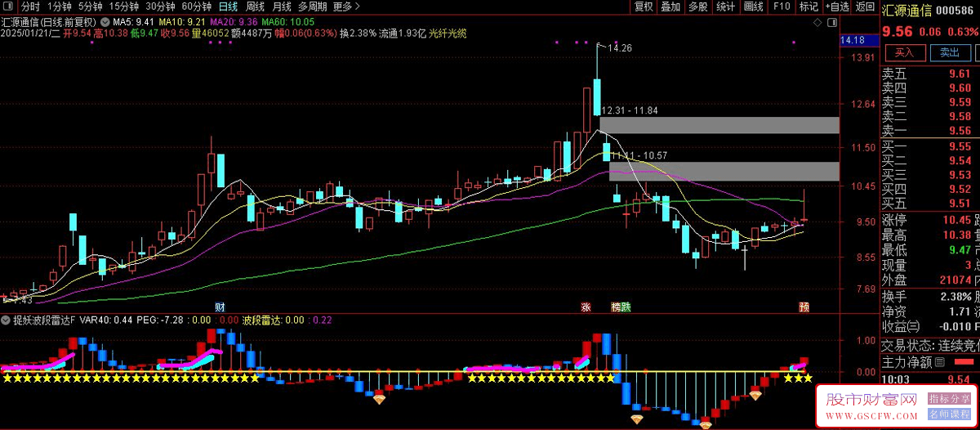Image resolution: width=980 pixels, height=430 pixels.
Task: Click the 最低 value 9.47
Action: click(x=959, y=250)
